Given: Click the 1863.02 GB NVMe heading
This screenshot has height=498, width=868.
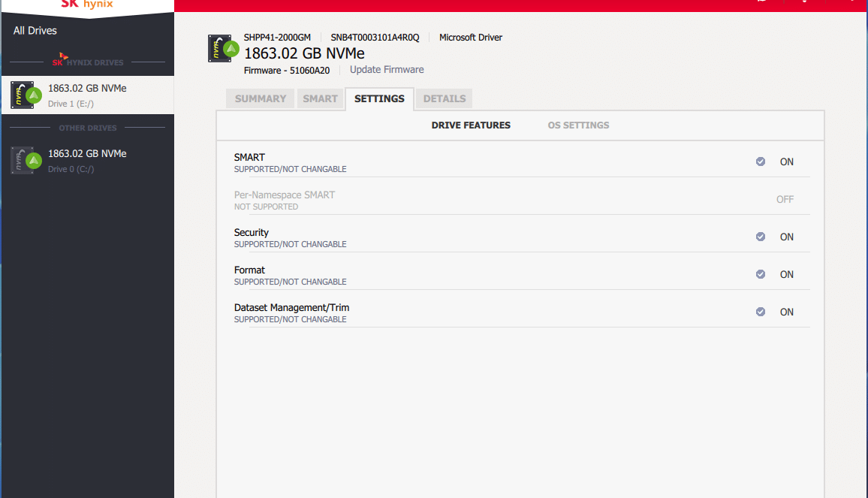Looking at the screenshot, I should 304,54.
